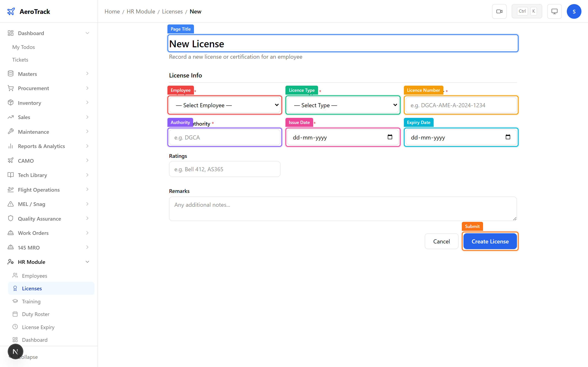This screenshot has width=588, height=367.
Task: Open the Masters section icon in sidebar
Action: [11, 74]
